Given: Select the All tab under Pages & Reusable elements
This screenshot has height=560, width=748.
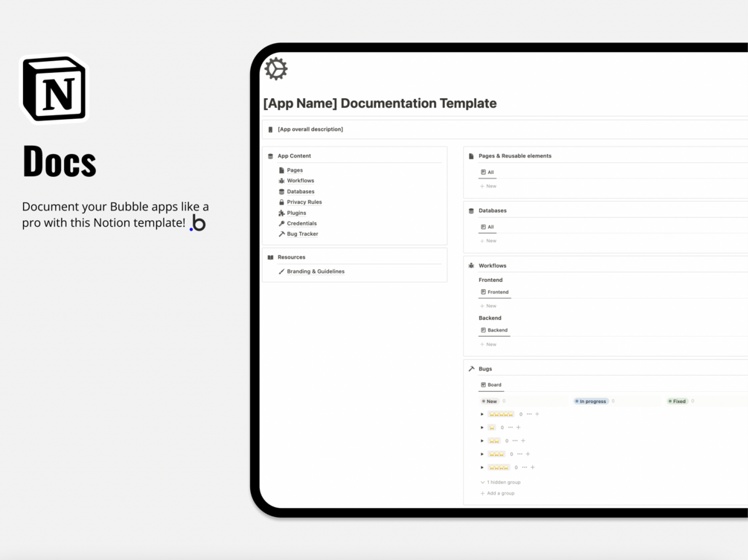Looking at the screenshot, I should click(x=487, y=172).
